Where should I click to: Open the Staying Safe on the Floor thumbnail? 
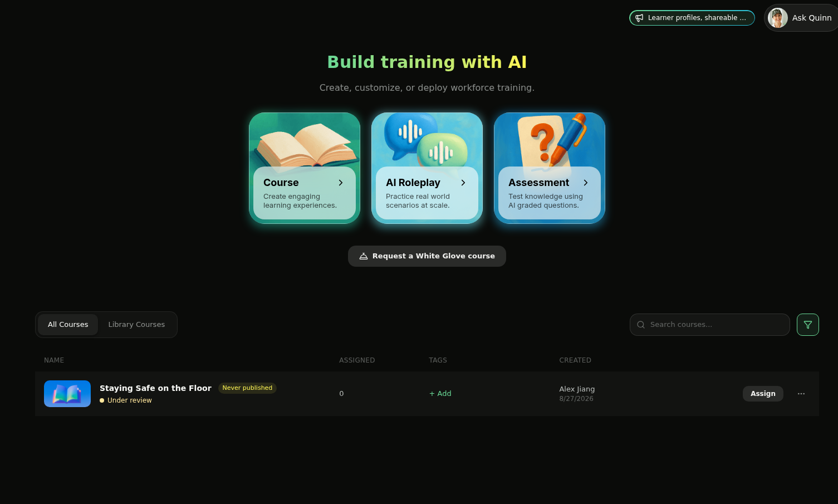(67, 394)
